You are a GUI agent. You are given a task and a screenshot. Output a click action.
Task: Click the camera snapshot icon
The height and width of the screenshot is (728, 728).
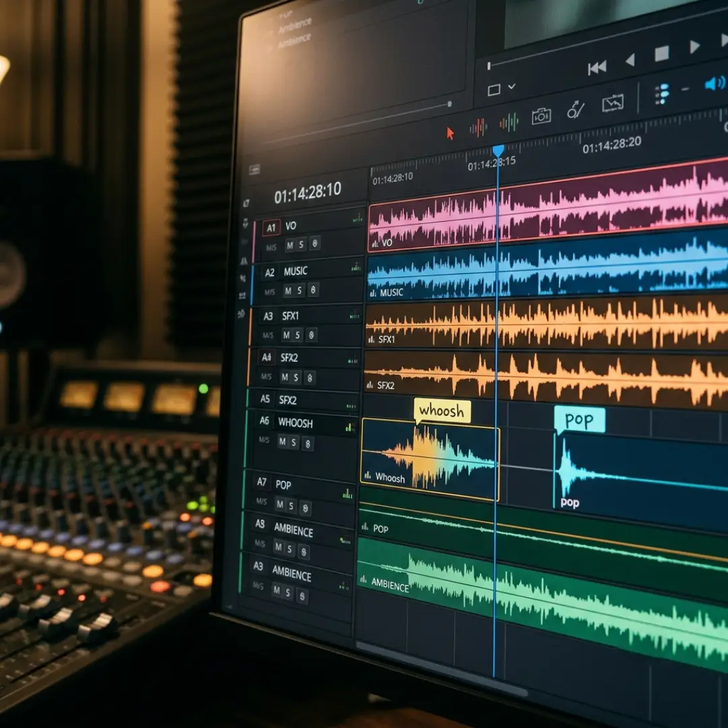541,116
